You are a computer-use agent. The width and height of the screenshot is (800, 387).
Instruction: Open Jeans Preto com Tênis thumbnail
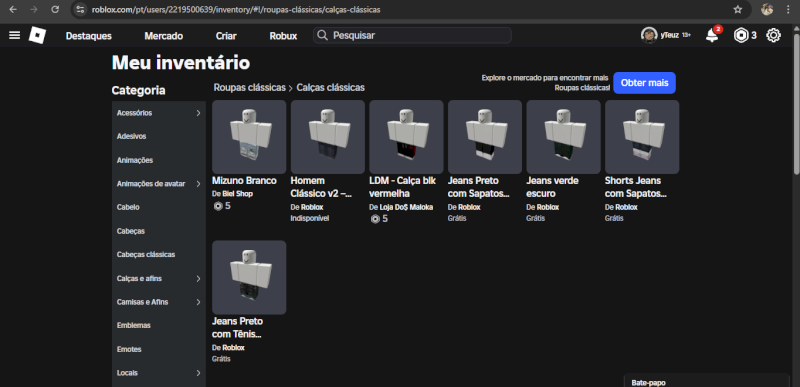[249, 277]
